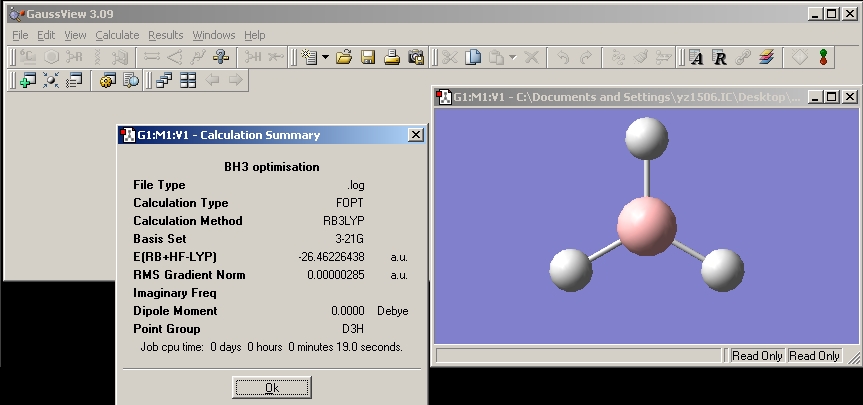Click the Save floppy disk icon
The image size is (863, 405).
[368, 57]
